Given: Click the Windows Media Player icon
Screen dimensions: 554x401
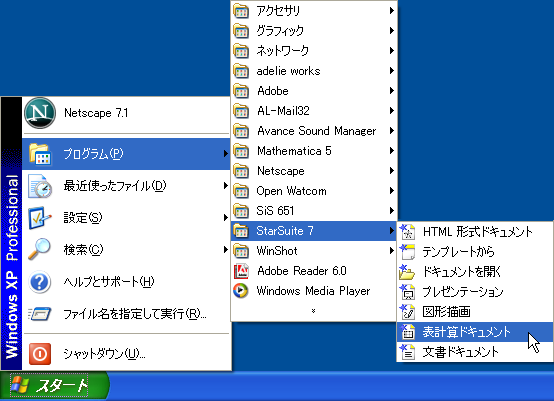Looking at the screenshot, I should click(241, 291).
